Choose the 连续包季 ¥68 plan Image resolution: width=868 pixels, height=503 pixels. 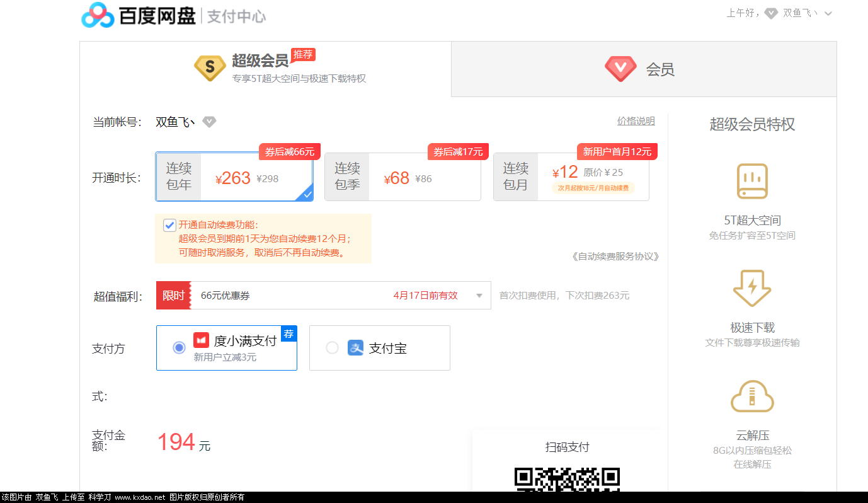[403, 177]
